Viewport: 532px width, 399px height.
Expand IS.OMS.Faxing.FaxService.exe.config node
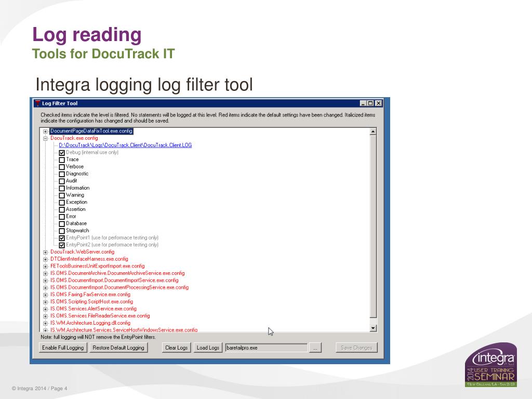pyautogui.click(x=45, y=295)
